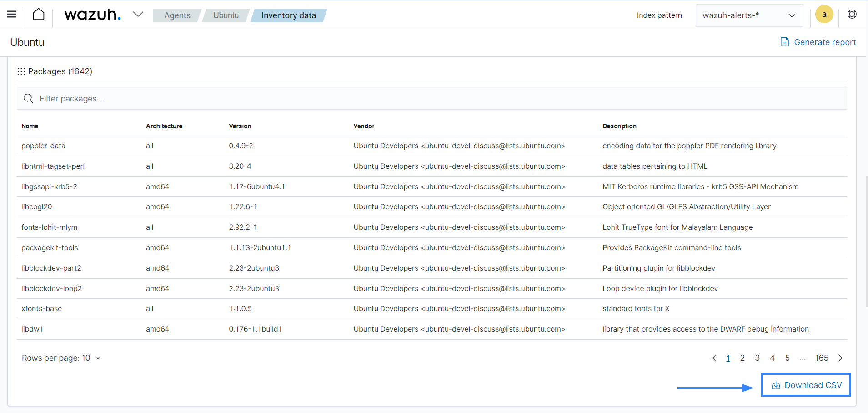Click the page's vertical scrollbar
The height and width of the screenshot is (413, 868).
pyautogui.click(x=866, y=241)
